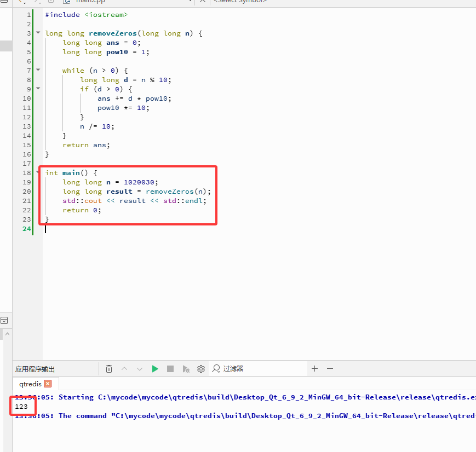Zoom out output using minus icon
The height and width of the screenshot is (452, 476).
point(330,369)
